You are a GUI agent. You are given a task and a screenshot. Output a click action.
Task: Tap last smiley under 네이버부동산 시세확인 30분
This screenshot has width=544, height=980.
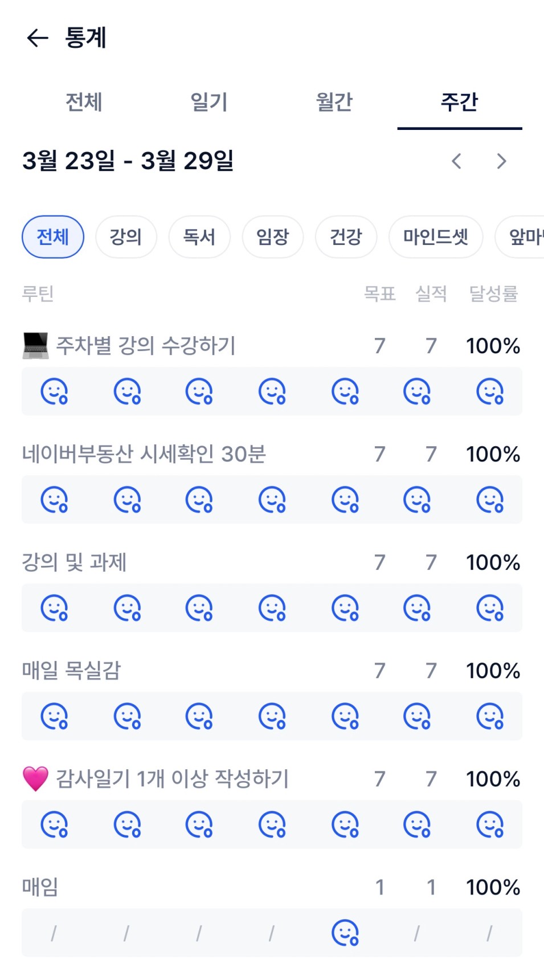pyautogui.click(x=490, y=500)
